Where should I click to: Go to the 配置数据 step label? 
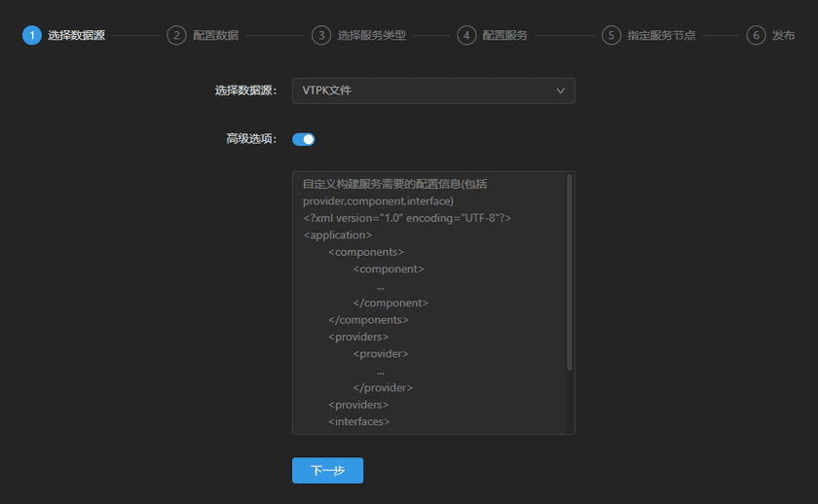point(215,35)
